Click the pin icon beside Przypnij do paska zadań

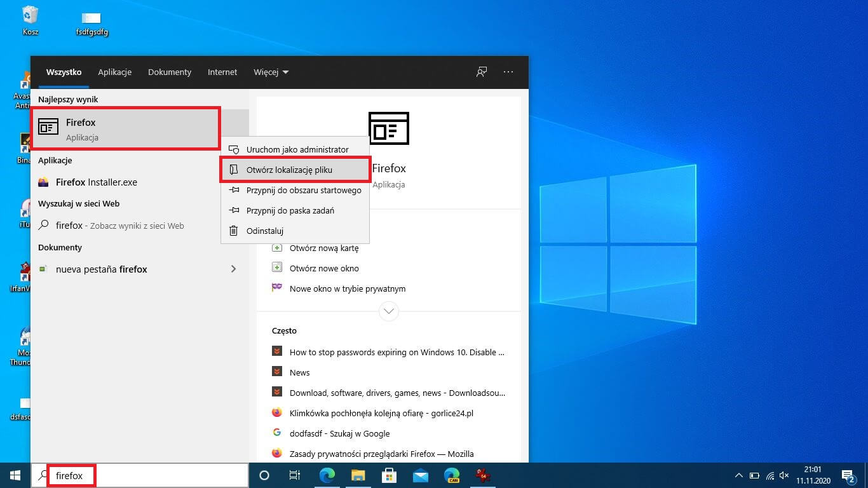[x=234, y=210]
